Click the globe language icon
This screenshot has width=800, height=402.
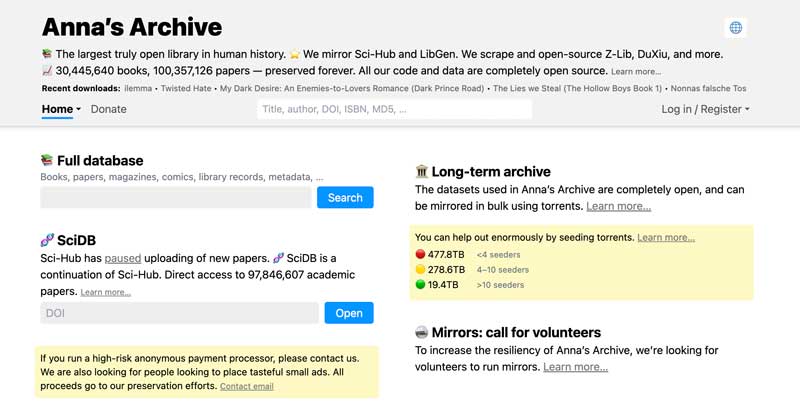pyautogui.click(x=736, y=28)
